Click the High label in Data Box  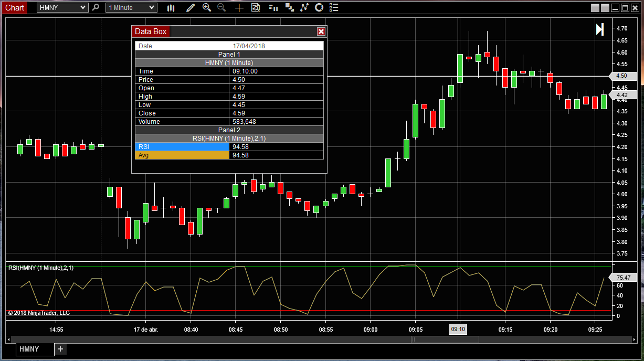[x=145, y=97]
